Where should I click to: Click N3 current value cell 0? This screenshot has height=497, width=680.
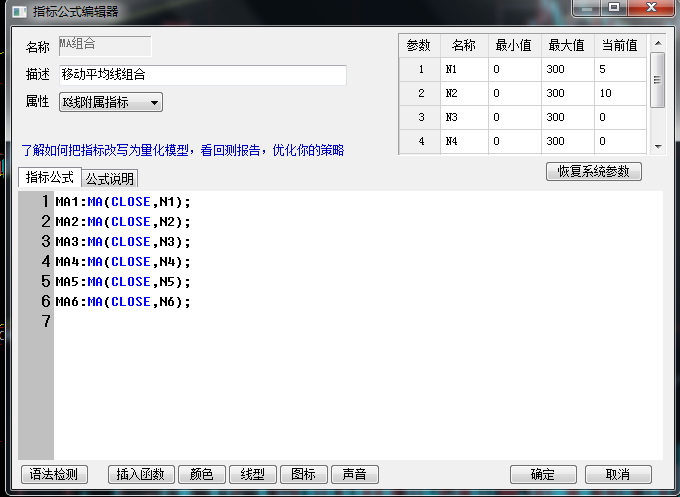620,117
